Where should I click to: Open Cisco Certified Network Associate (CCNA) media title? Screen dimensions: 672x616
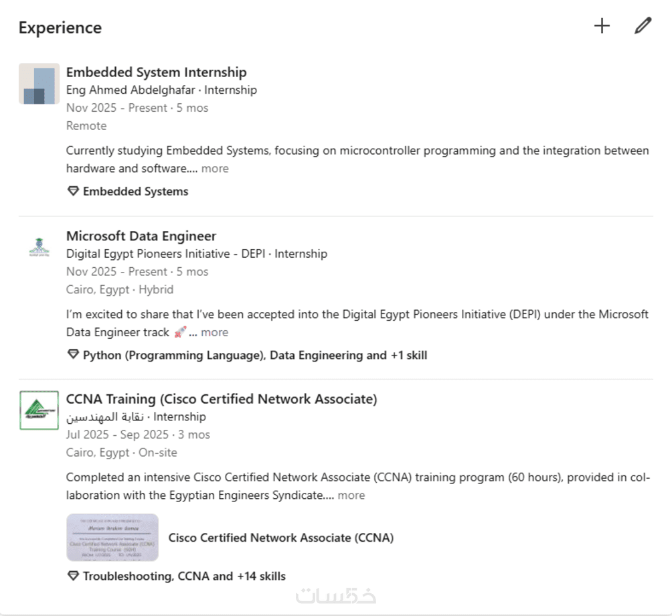coord(280,538)
